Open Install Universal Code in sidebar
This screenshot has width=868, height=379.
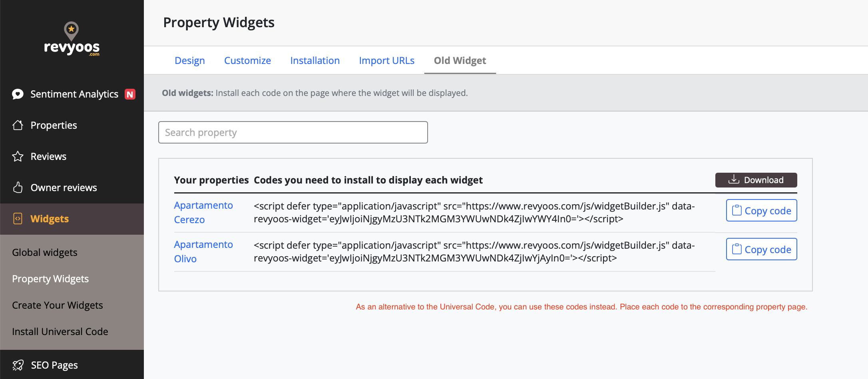point(60,331)
